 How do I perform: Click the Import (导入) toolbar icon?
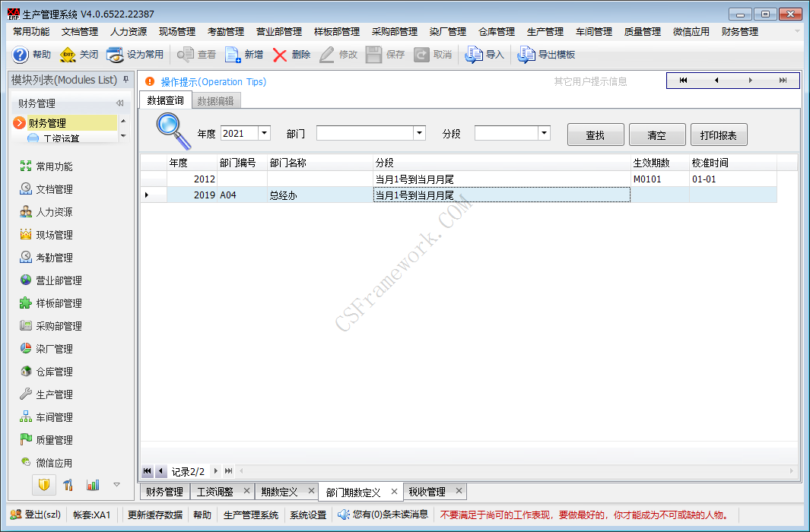coord(474,55)
